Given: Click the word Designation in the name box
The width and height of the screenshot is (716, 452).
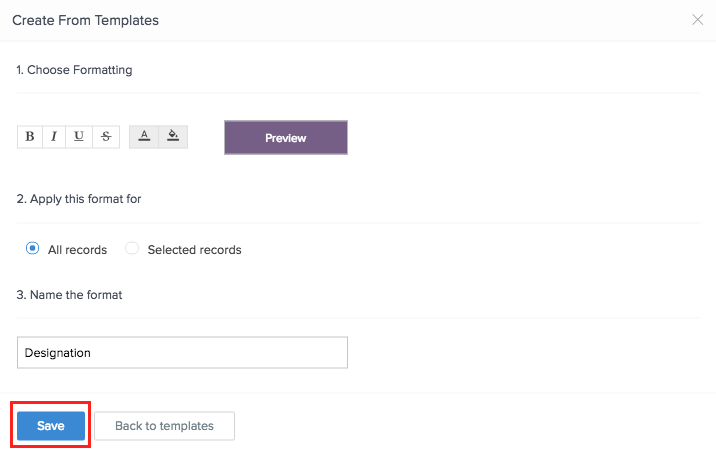Looking at the screenshot, I should point(58,353).
